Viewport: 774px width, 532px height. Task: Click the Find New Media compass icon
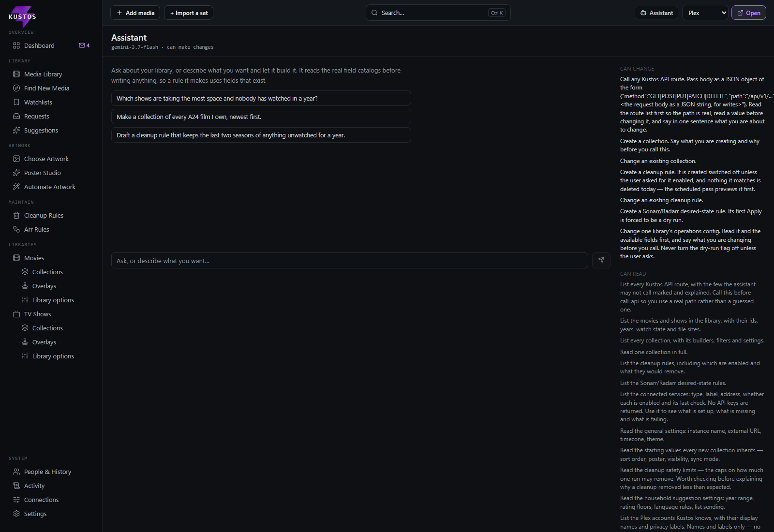[16, 88]
